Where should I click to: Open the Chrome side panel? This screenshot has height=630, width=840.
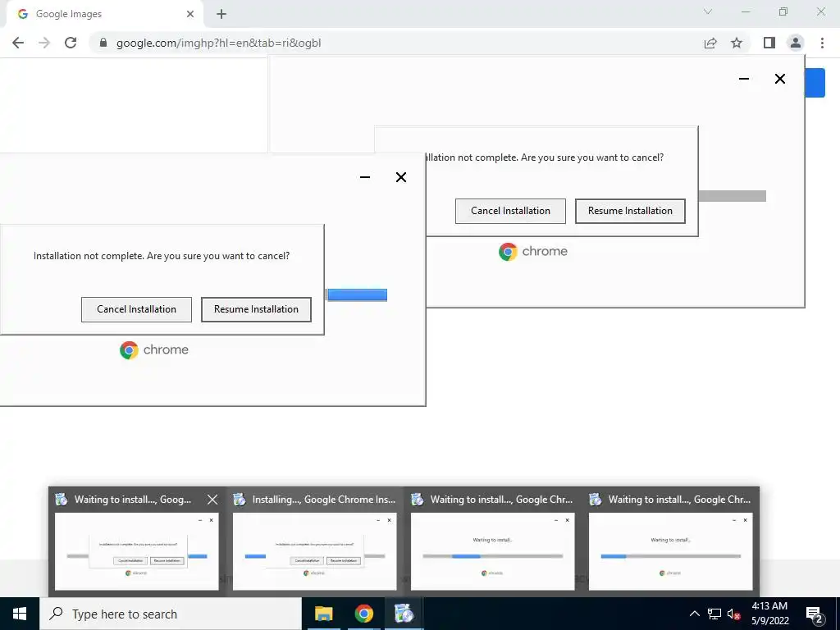pos(769,43)
